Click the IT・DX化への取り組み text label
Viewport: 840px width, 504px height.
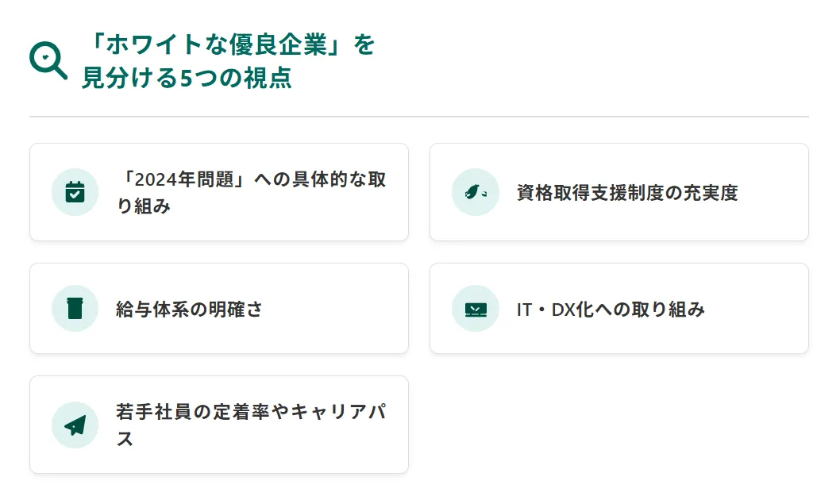611,309
